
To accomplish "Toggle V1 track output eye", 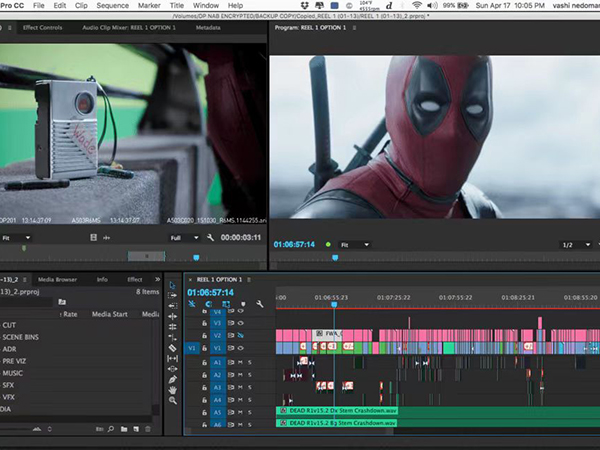I will pos(241,348).
